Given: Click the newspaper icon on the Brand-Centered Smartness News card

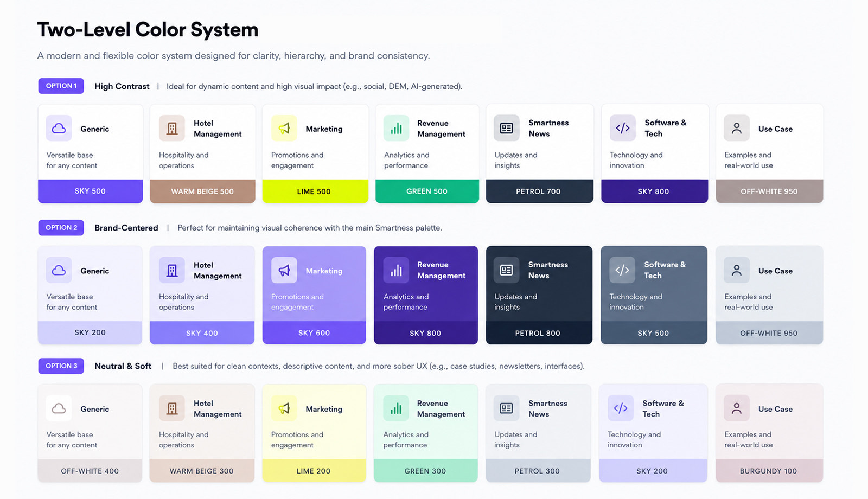Looking at the screenshot, I should pyautogui.click(x=507, y=270).
